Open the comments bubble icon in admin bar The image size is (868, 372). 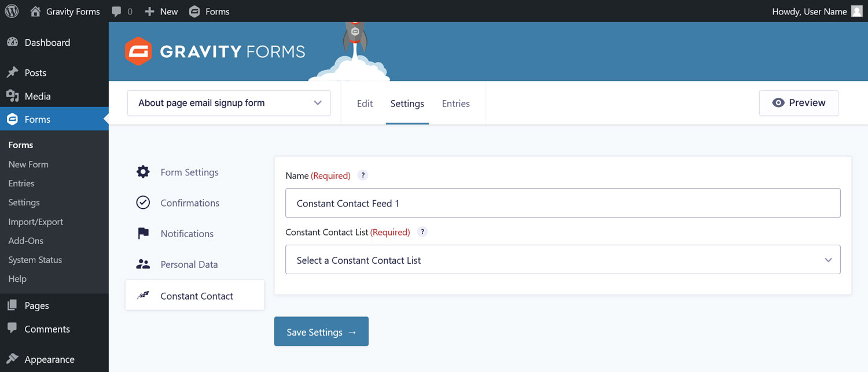coord(116,12)
